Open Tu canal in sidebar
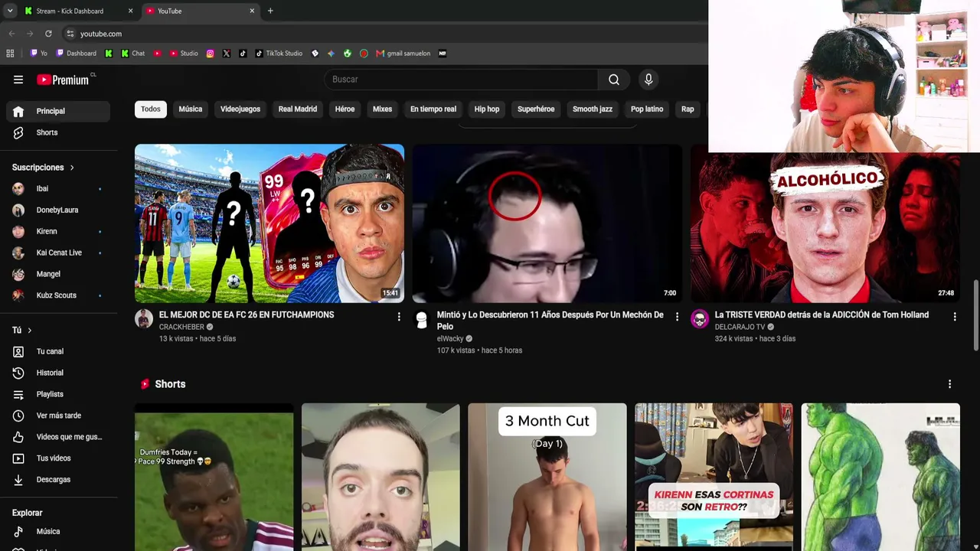This screenshot has height=551, width=980. pos(58,351)
